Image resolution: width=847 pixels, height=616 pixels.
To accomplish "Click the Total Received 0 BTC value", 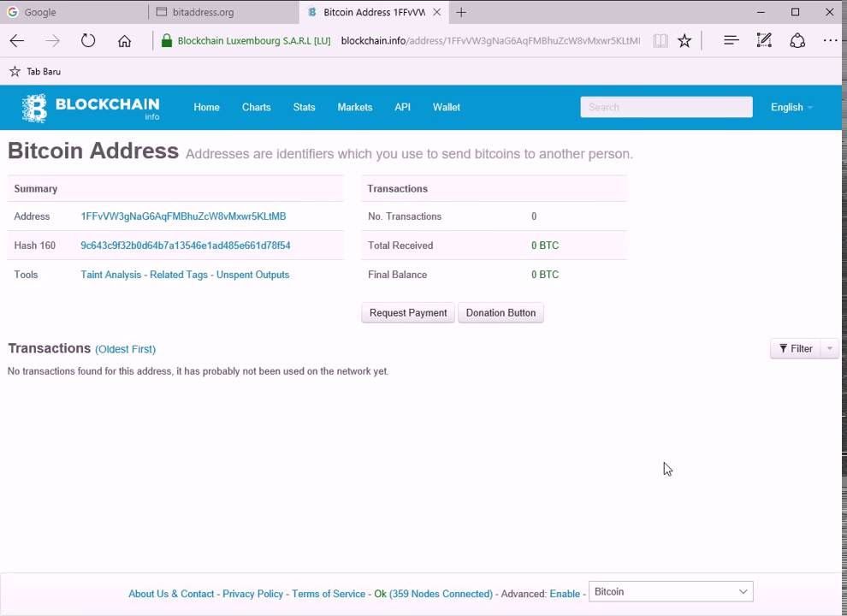I will 544,246.
